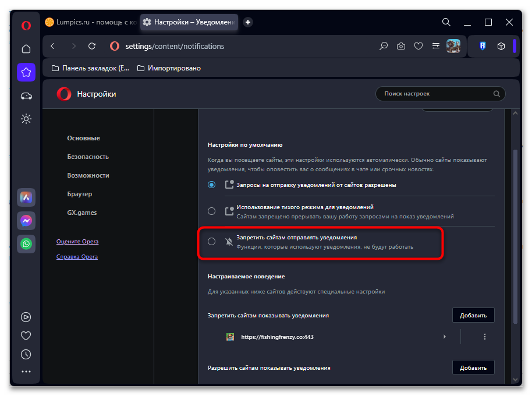
Task: Open the Aria AI sidebar icon
Action: point(26,197)
